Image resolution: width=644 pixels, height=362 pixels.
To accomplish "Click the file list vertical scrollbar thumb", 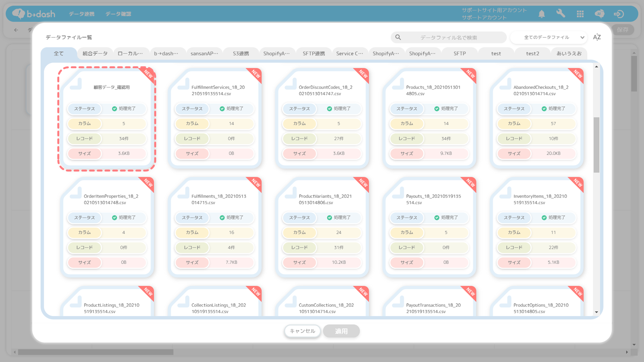I will tap(596, 145).
